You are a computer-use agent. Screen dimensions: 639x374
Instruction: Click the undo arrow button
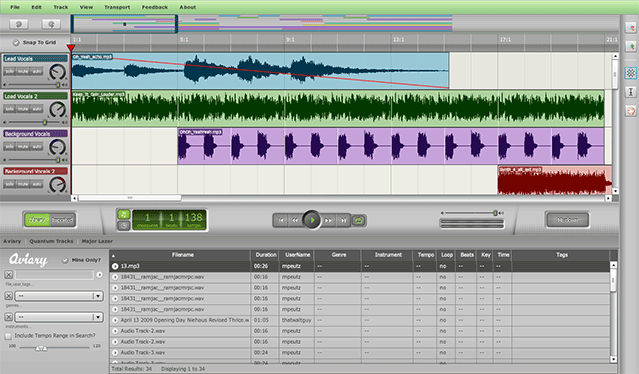point(19,24)
